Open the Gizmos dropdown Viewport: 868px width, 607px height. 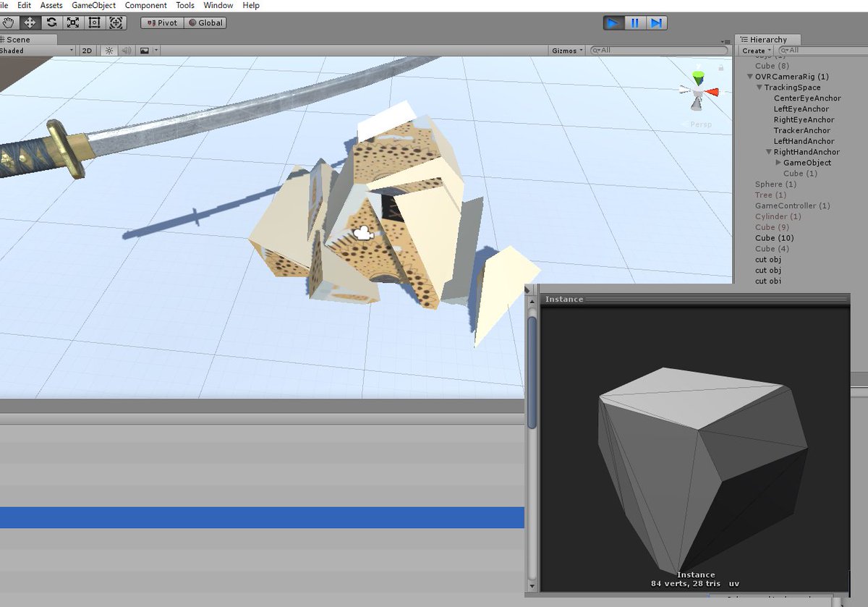tap(567, 51)
